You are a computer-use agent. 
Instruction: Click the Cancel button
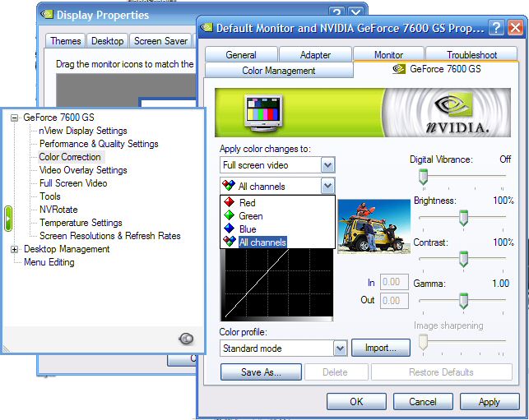click(x=423, y=401)
